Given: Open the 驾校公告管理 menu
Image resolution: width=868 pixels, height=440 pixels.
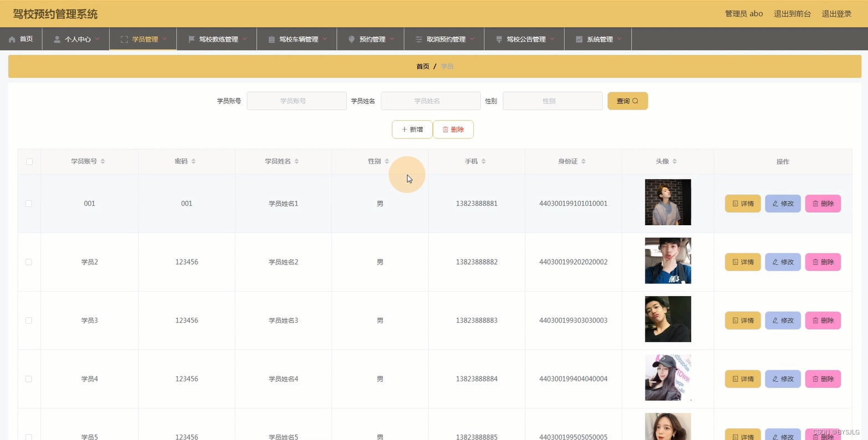Looking at the screenshot, I should pos(524,39).
